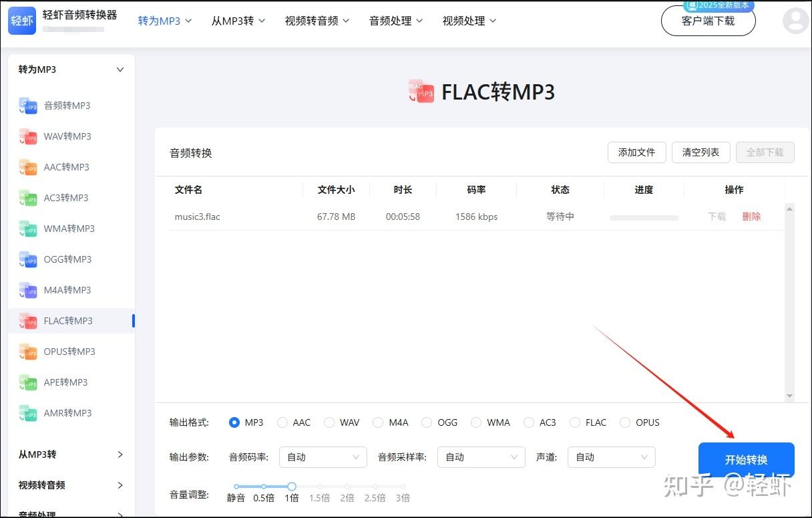Click the 00:05:58 duration cell
Viewport: 812px width, 518px height.
[403, 217]
